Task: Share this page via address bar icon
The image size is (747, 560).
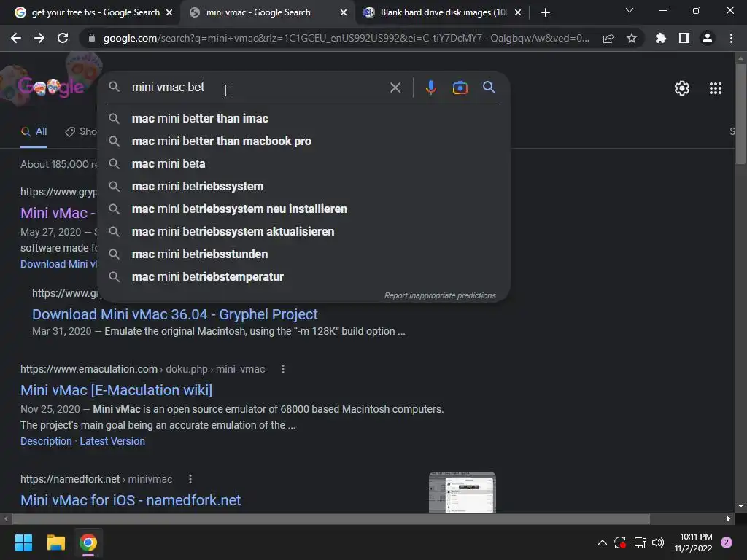Action: tap(608, 39)
